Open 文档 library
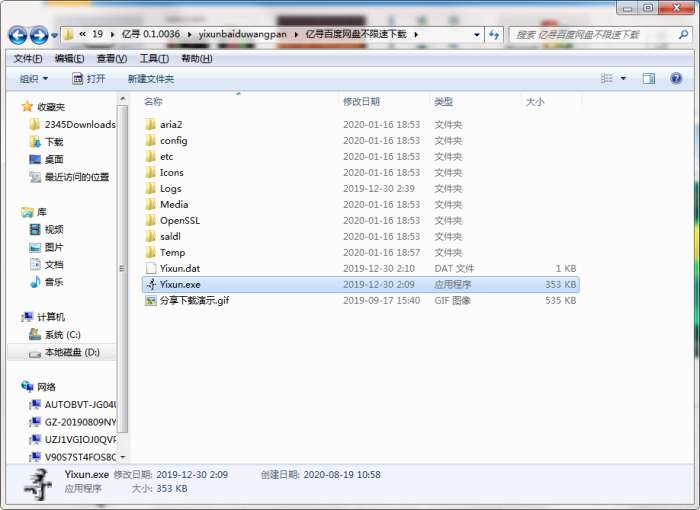This screenshot has width=700, height=510. [46, 264]
